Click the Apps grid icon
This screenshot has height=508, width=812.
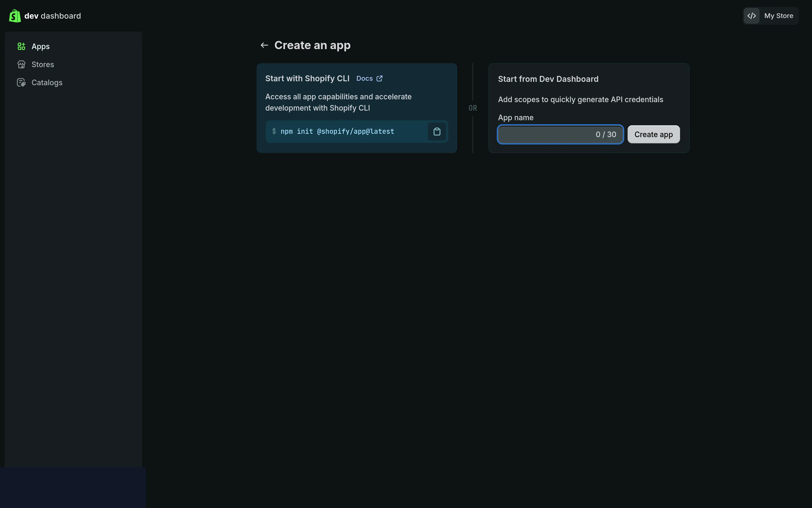point(21,46)
